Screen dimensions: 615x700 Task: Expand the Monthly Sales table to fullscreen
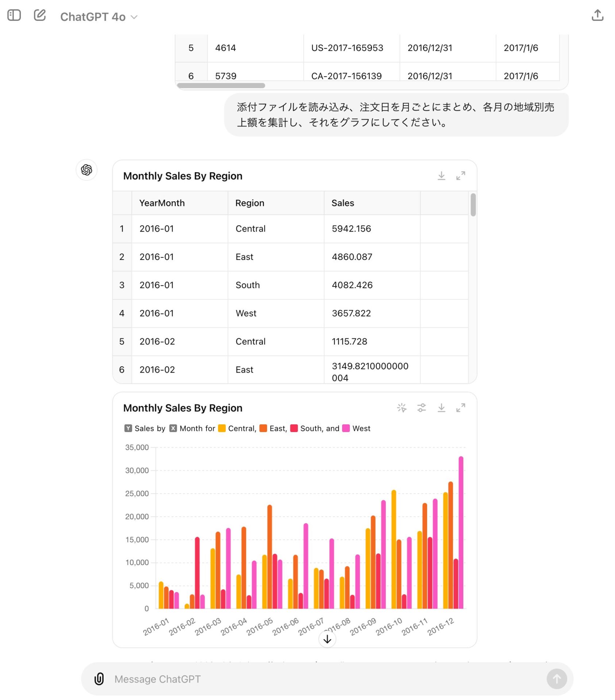point(461,176)
